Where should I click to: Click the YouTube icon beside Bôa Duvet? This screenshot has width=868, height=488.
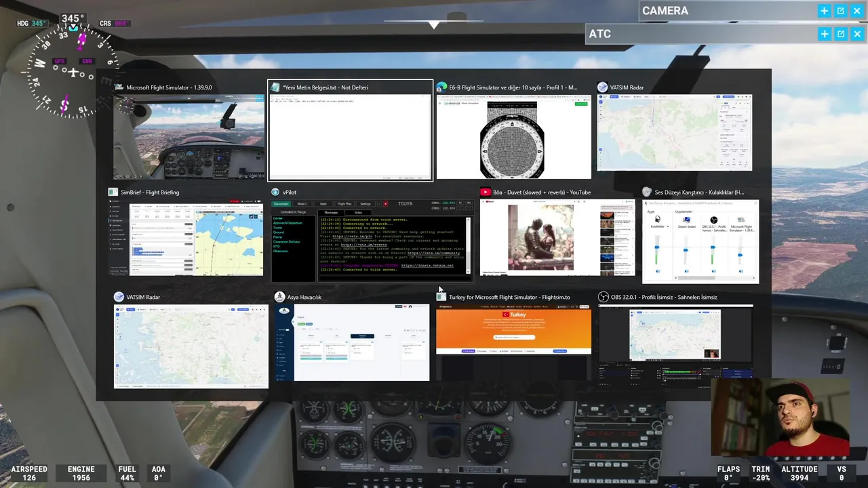tap(486, 192)
